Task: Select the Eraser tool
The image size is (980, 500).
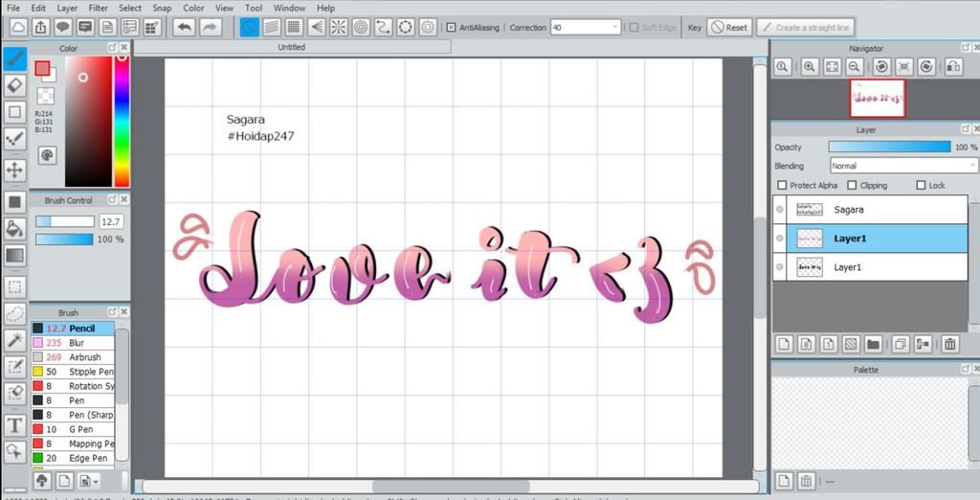Action: coord(15,85)
